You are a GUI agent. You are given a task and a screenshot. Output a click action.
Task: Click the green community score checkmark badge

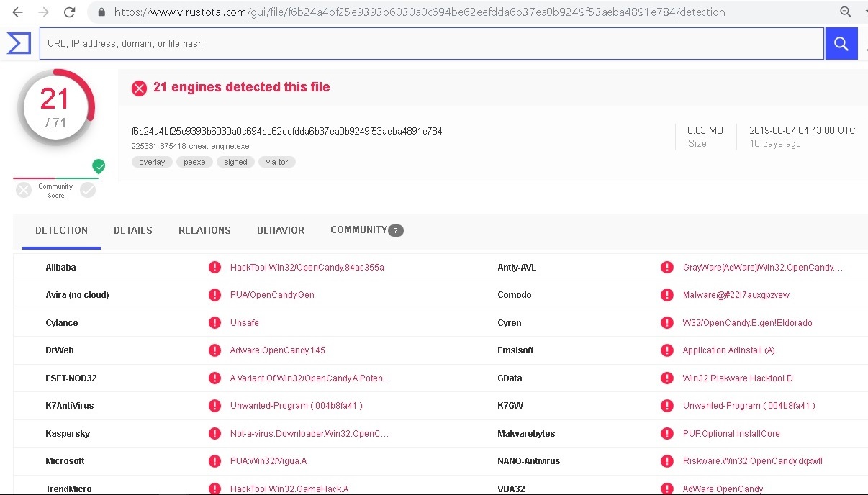click(x=99, y=167)
